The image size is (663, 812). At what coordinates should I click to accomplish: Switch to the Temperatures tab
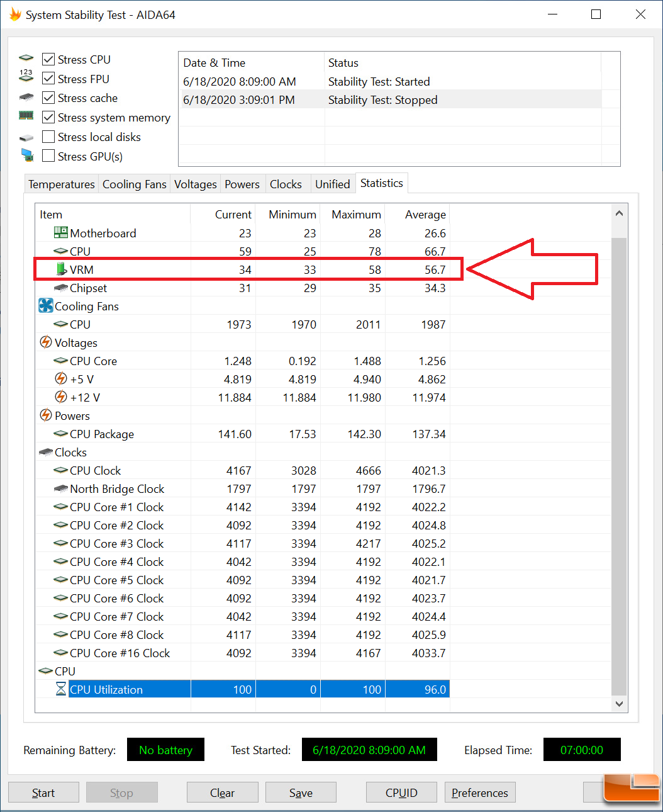tap(62, 184)
